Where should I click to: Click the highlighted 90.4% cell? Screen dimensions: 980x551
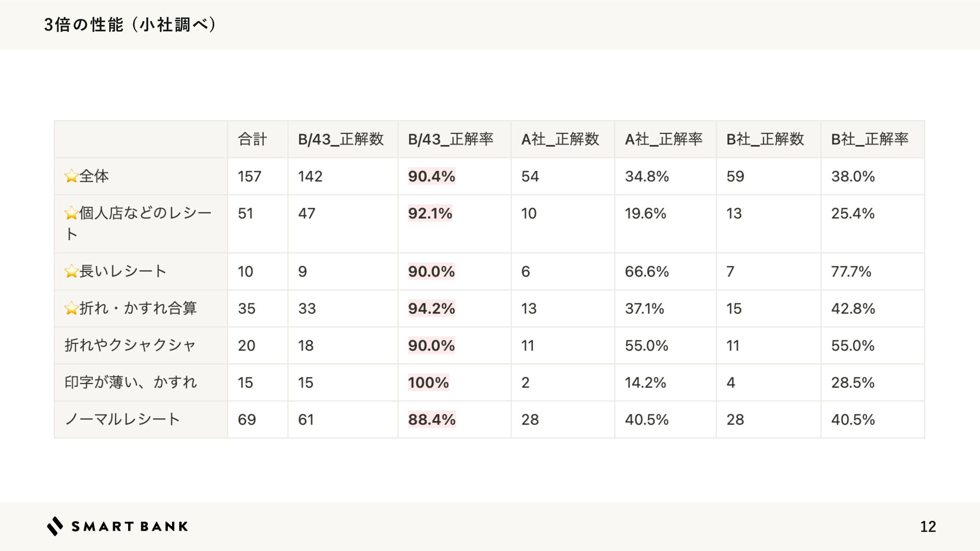click(431, 177)
